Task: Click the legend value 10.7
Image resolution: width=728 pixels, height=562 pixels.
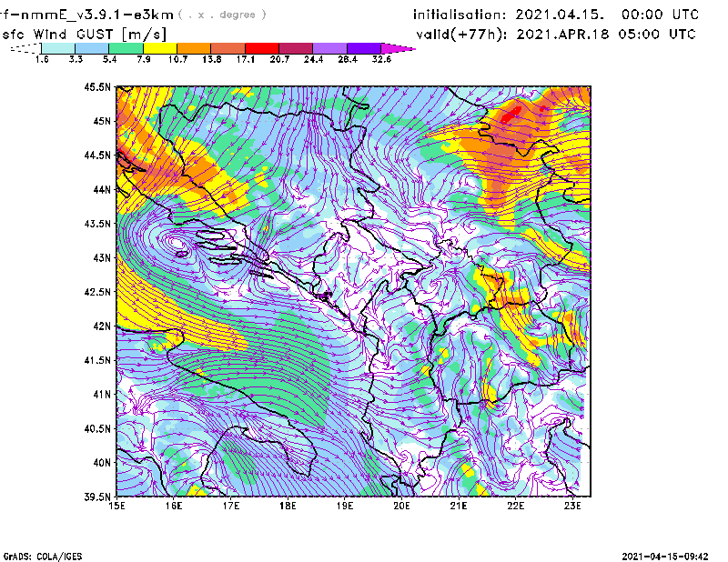Action: tap(177, 59)
